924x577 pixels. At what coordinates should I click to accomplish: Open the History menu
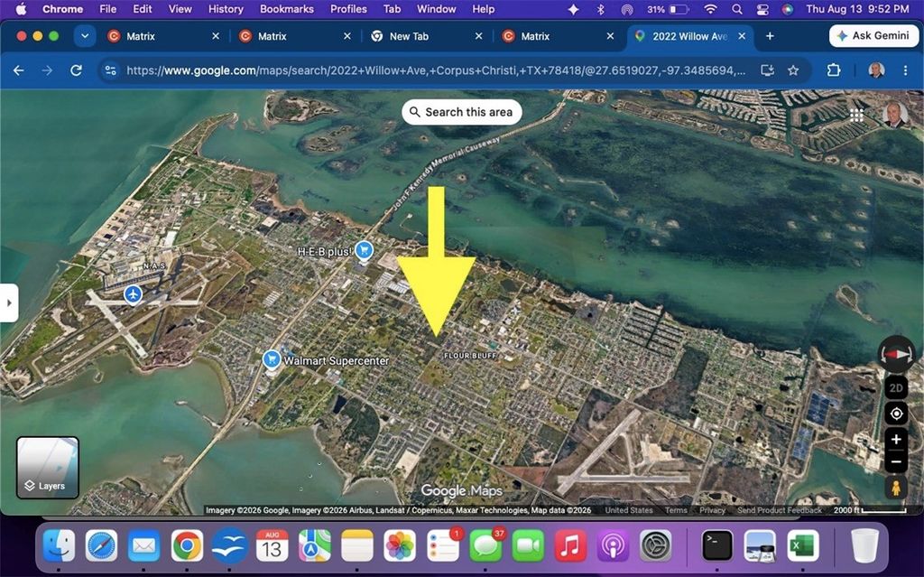(226, 9)
